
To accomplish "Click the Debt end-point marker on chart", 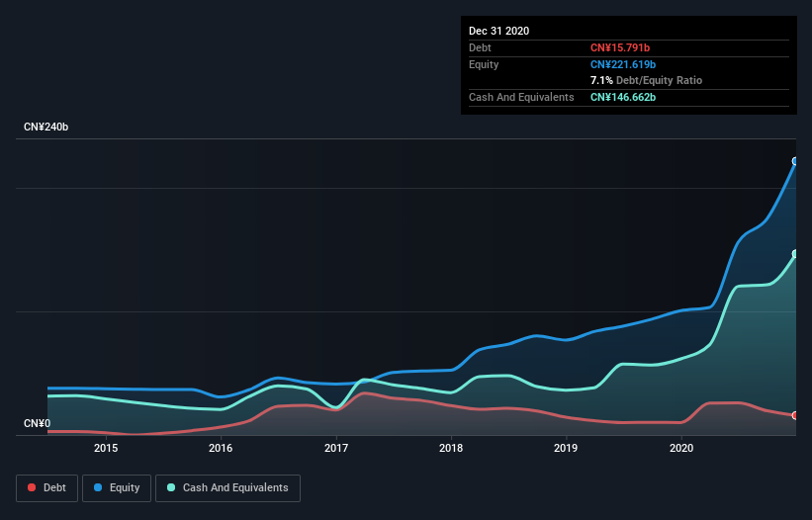I will coord(795,415).
